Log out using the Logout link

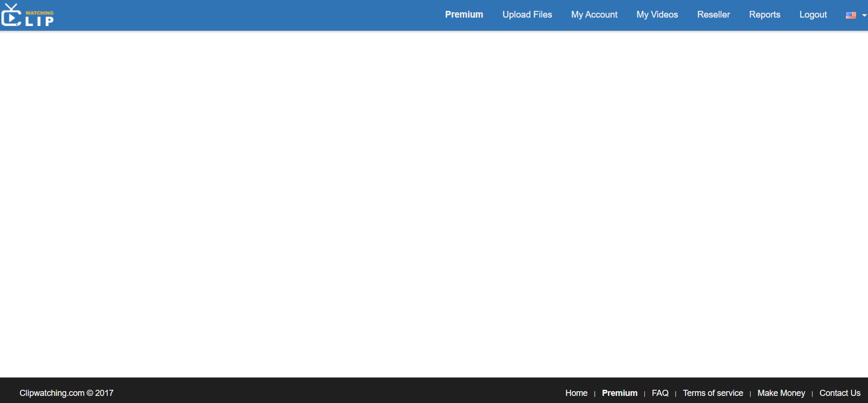pos(813,15)
